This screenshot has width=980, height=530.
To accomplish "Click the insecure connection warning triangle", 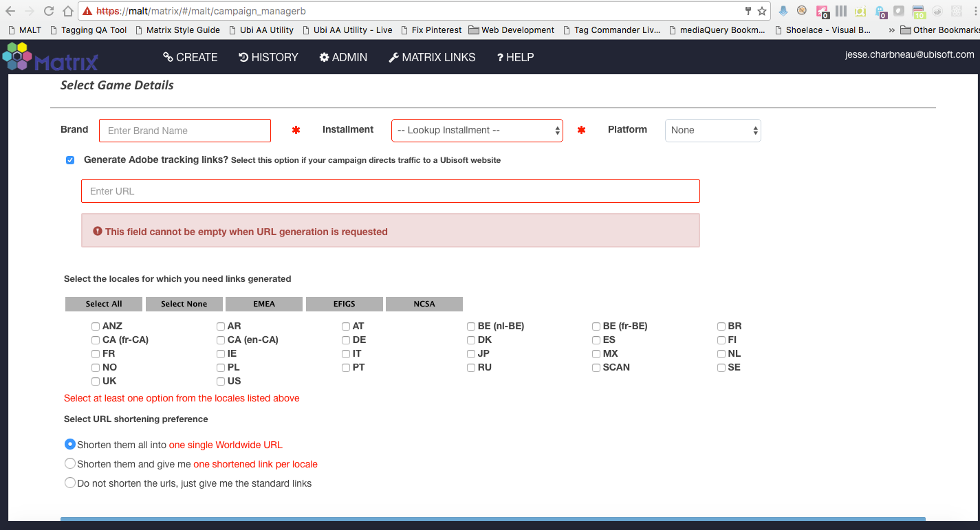I will (x=87, y=11).
